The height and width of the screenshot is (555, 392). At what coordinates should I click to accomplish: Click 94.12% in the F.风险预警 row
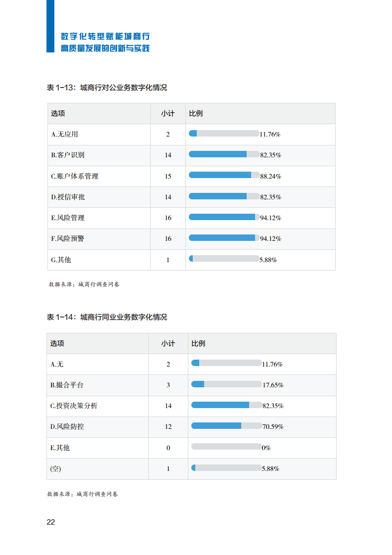[x=271, y=239]
